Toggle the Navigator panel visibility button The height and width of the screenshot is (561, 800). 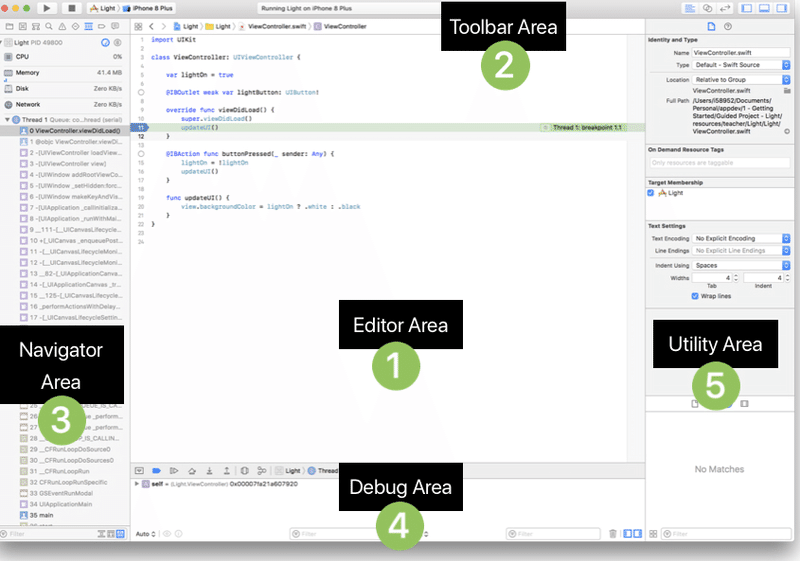click(746, 8)
